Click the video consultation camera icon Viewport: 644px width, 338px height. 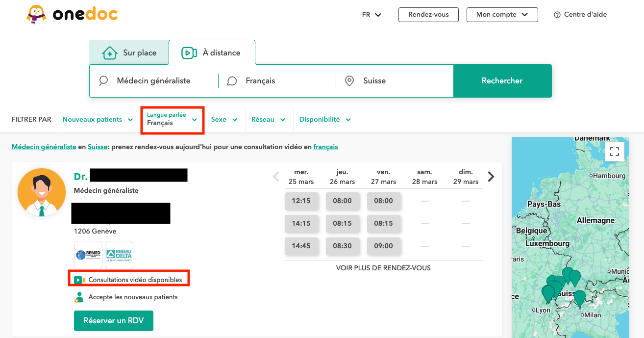tap(79, 280)
